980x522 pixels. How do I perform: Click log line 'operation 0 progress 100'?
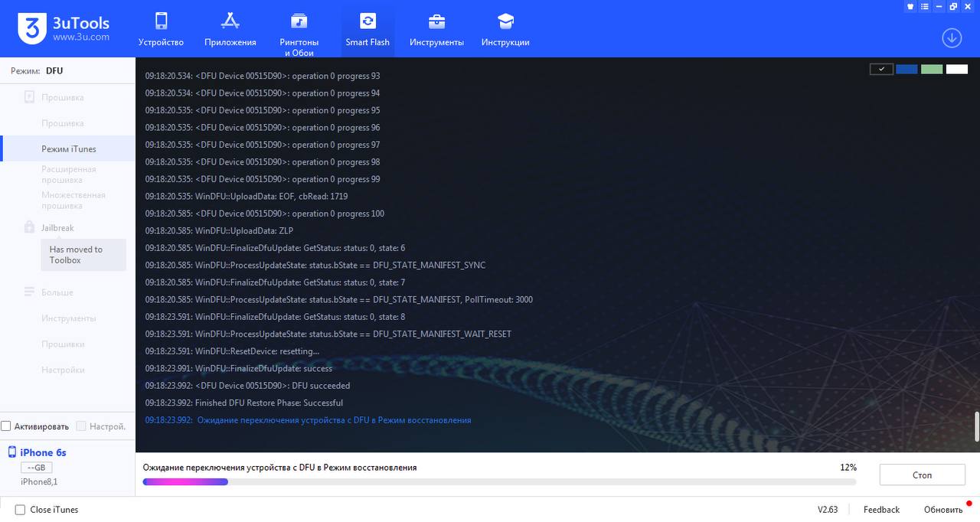tap(265, 214)
